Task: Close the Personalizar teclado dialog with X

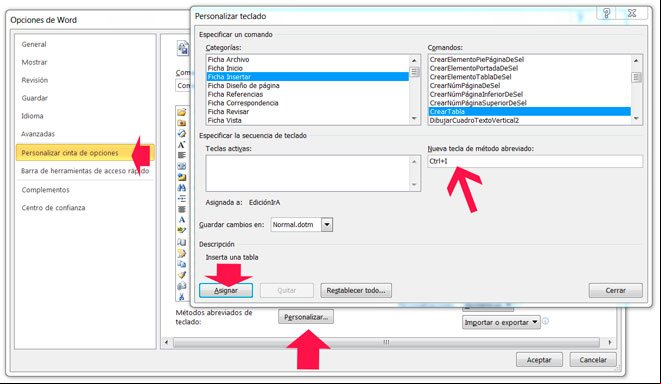Action: click(631, 13)
